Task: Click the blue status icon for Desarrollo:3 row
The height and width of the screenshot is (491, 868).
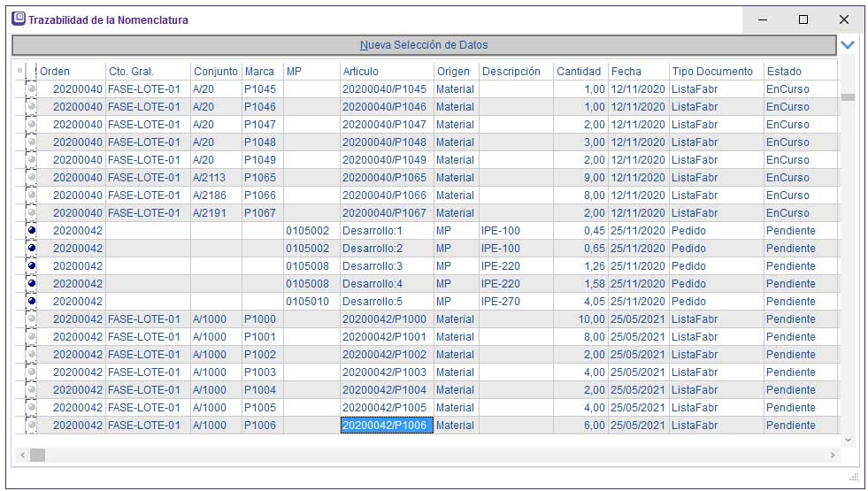Action: tap(32, 265)
